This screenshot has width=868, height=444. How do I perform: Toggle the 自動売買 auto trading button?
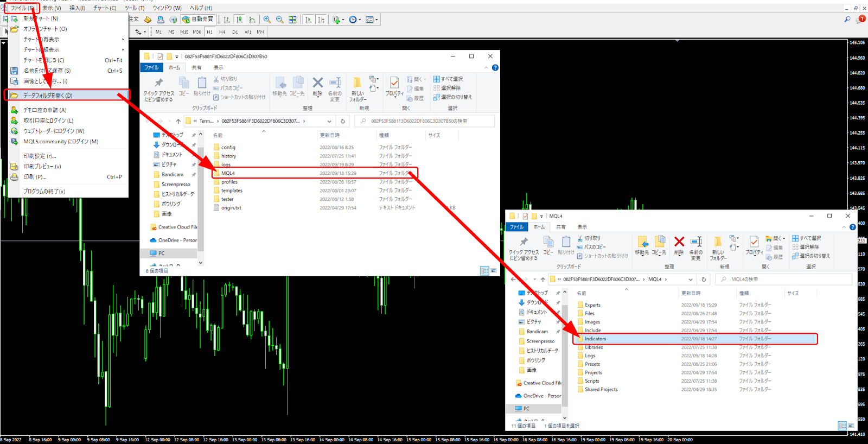point(198,20)
